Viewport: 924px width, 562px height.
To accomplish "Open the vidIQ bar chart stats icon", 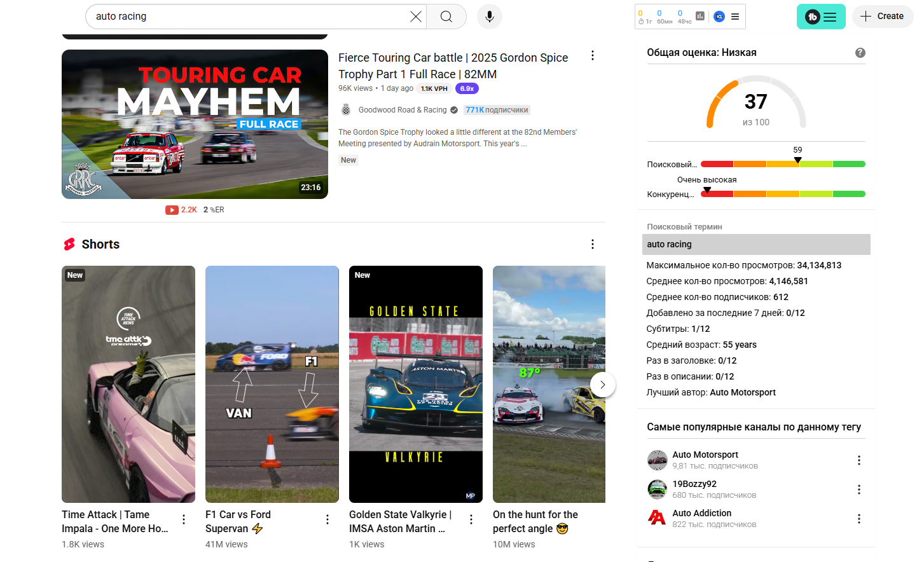I will click(x=700, y=16).
